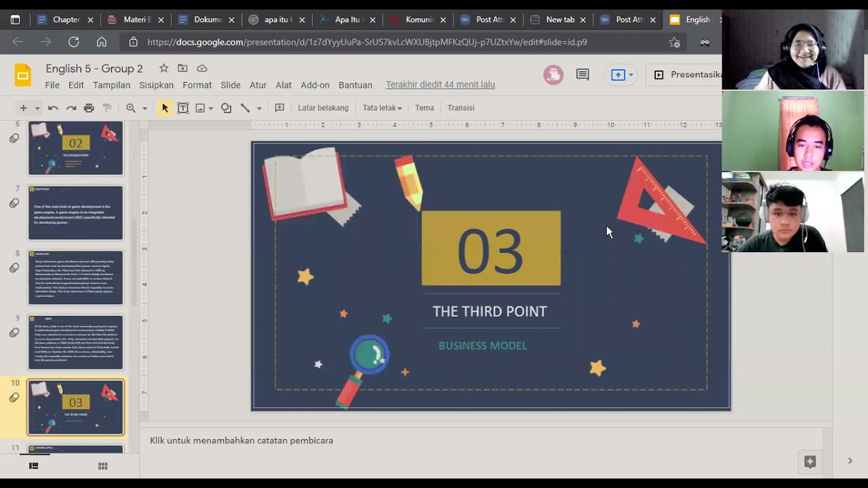Reload the browser page
Viewport: 868px width, 488px height.
73,42
